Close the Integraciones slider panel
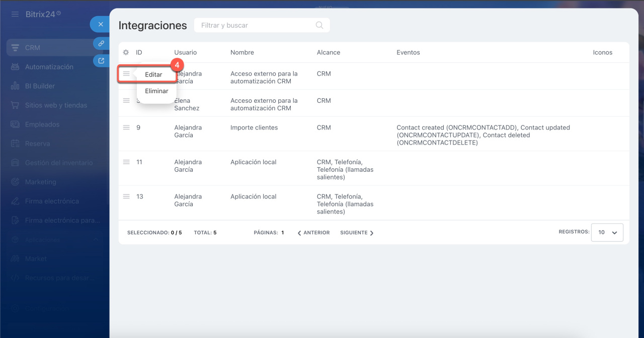The image size is (644, 338). coord(101,24)
